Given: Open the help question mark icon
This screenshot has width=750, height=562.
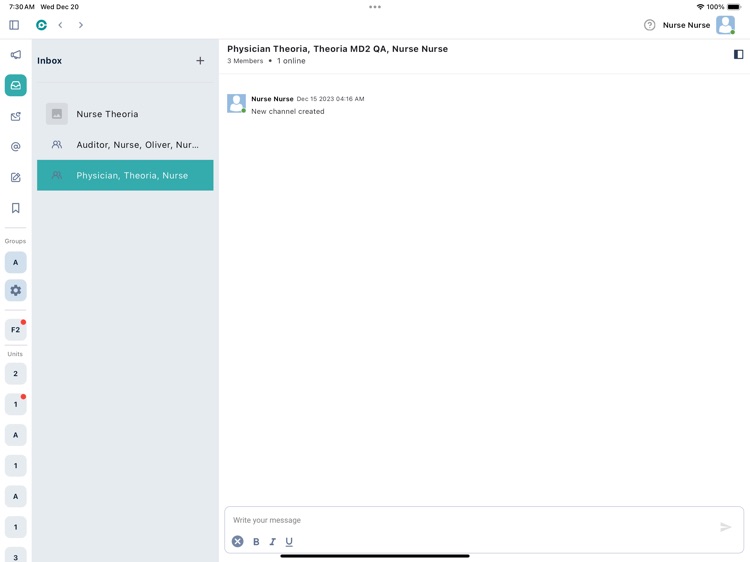Looking at the screenshot, I should [x=649, y=25].
